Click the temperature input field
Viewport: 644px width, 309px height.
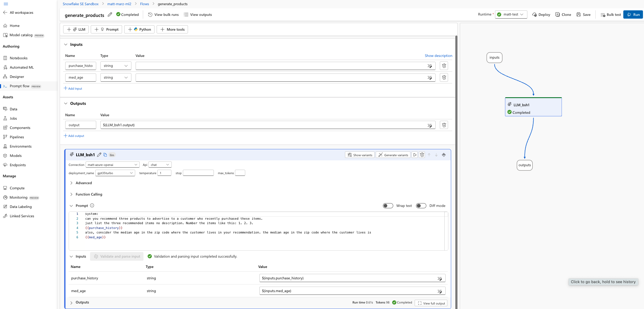165,173
